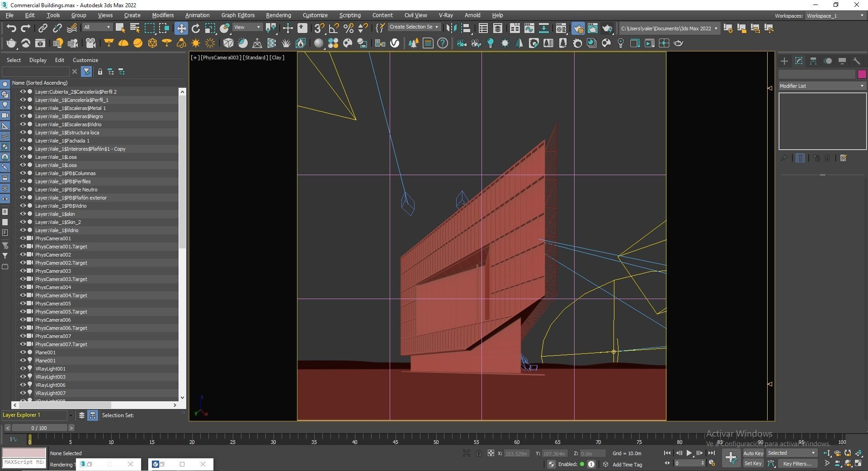Open the viewport Clay shading menu
868x471 pixels.
[277, 57]
